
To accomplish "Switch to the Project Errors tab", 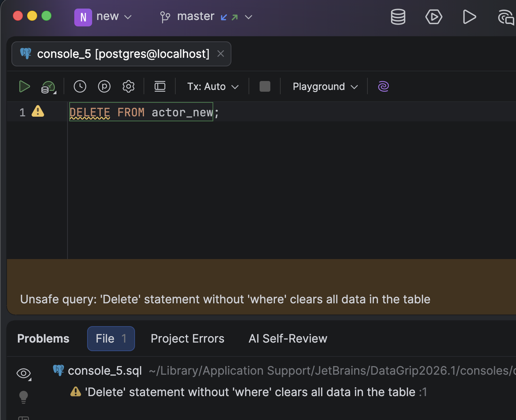I will (187, 339).
